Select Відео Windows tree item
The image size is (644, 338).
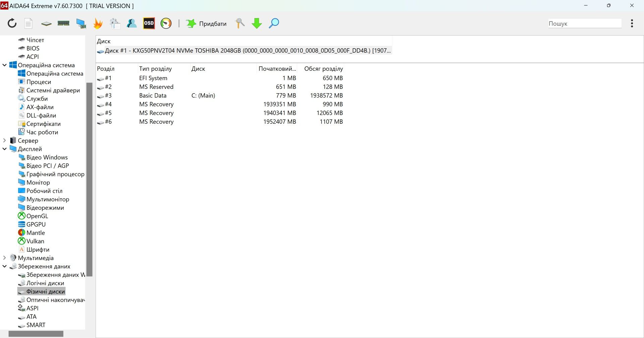[x=43, y=157]
